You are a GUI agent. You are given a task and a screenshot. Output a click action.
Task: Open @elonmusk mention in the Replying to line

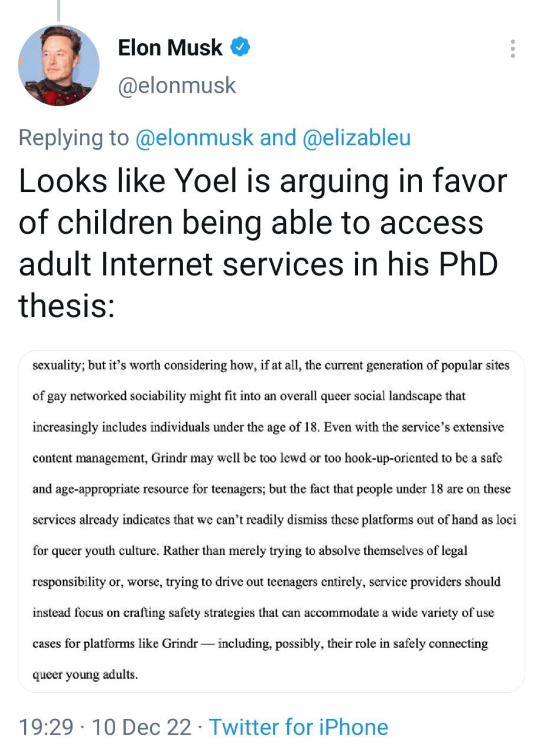(194, 138)
